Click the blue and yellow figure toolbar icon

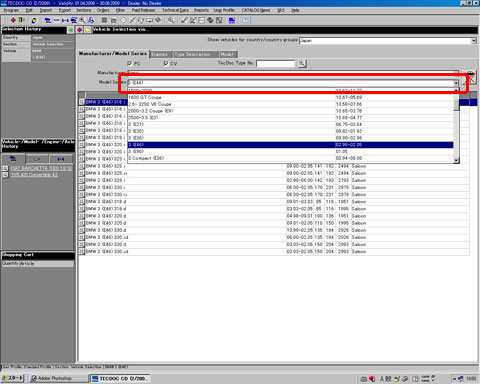(x=34, y=20)
